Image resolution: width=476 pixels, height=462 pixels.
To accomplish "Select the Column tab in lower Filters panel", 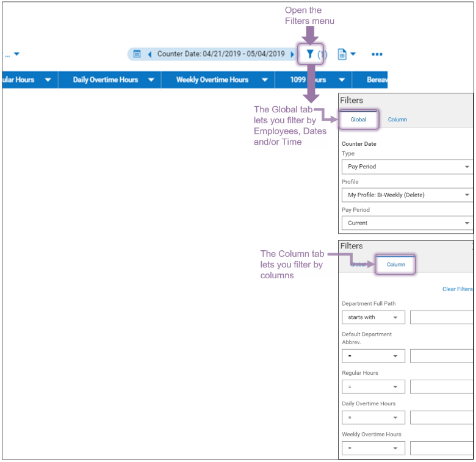I will [x=395, y=265].
